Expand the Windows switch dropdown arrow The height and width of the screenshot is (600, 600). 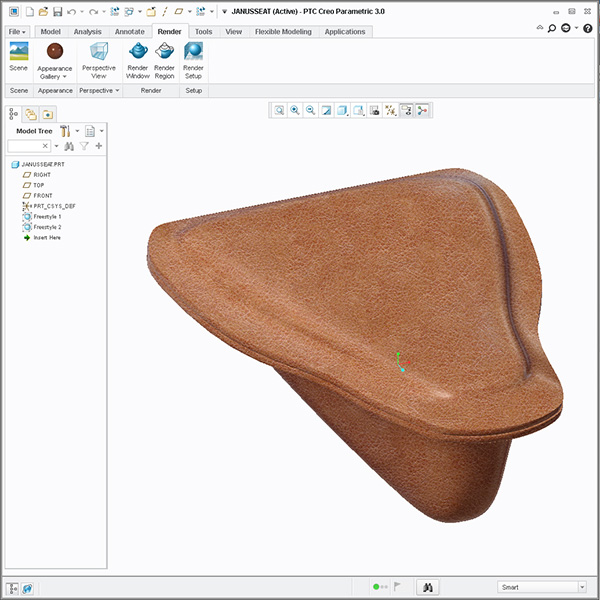tap(140, 12)
